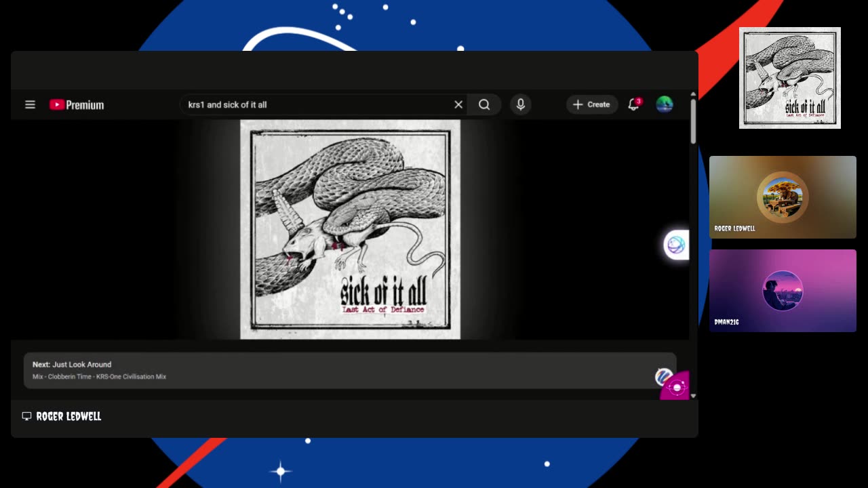The width and height of the screenshot is (868, 488).
Task: Run search with magnifying glass button
Action: [x=484, y=104]
